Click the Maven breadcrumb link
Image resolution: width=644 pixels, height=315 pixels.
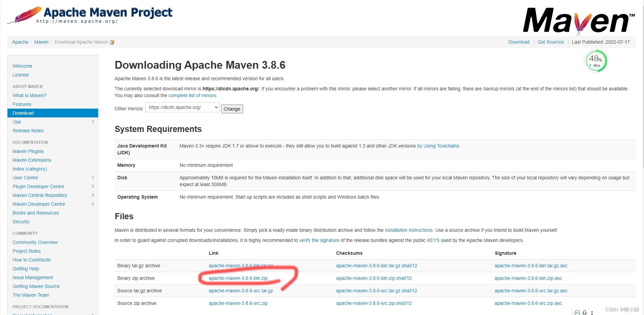pyautogui.click(x=41, y=42)
